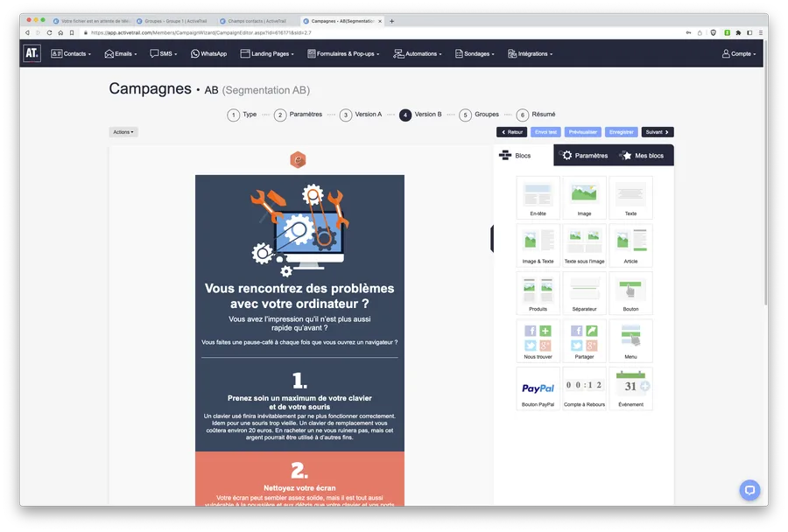Open the SMS dropdown menu
The image size is (788, 532).
164,53
